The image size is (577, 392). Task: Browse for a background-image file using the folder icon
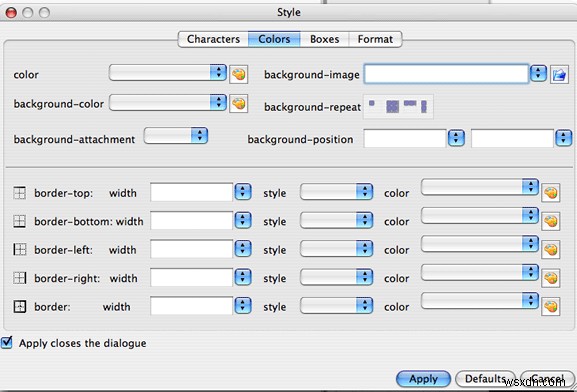click(x=559, y=75)
